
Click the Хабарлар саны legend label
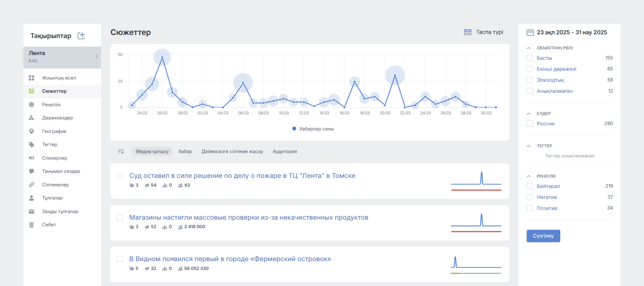coord(316,129)
